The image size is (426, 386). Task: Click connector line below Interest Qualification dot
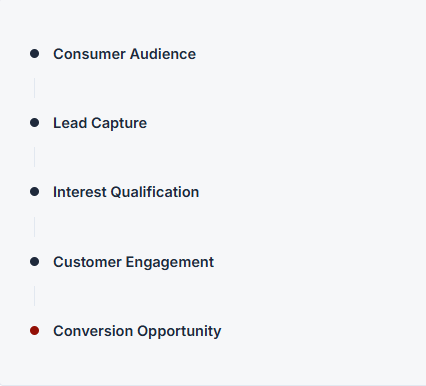click(x=34, y=227)
